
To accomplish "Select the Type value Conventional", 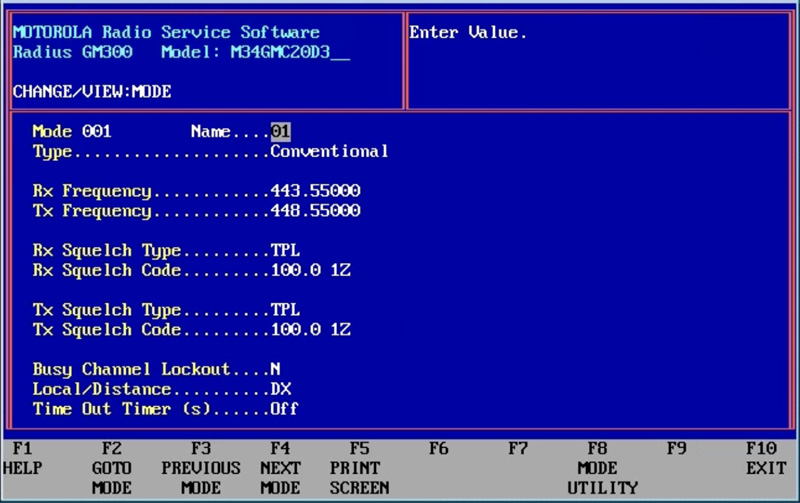I will 329,152.
